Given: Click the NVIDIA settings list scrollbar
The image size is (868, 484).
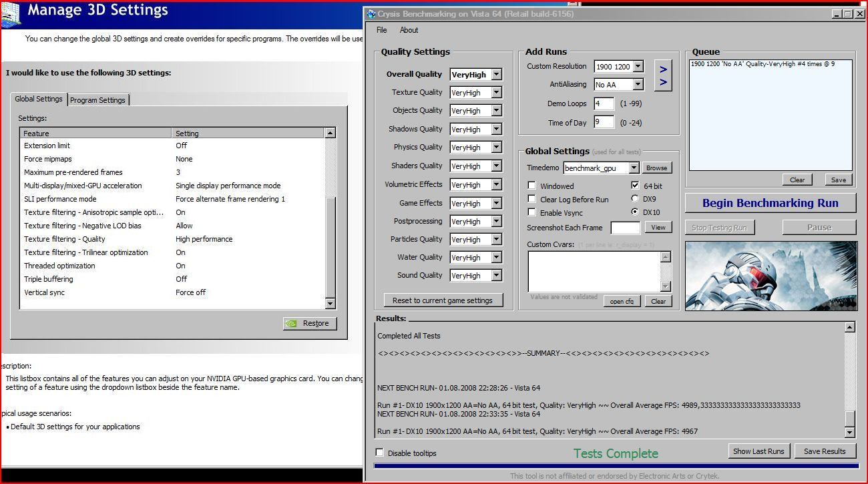Looking at the screenshot, I should (x=330, y=218).
